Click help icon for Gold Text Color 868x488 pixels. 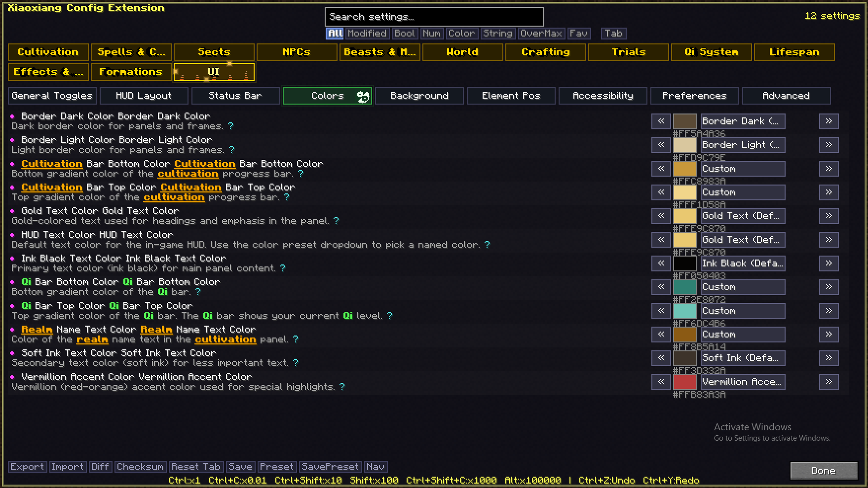coord(336,221)
